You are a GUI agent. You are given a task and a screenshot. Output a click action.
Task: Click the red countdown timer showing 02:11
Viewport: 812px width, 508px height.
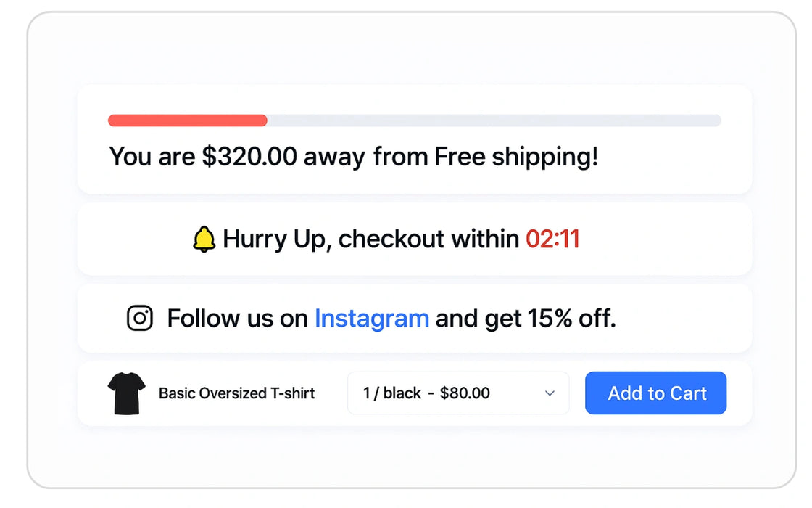click(553, 238)
